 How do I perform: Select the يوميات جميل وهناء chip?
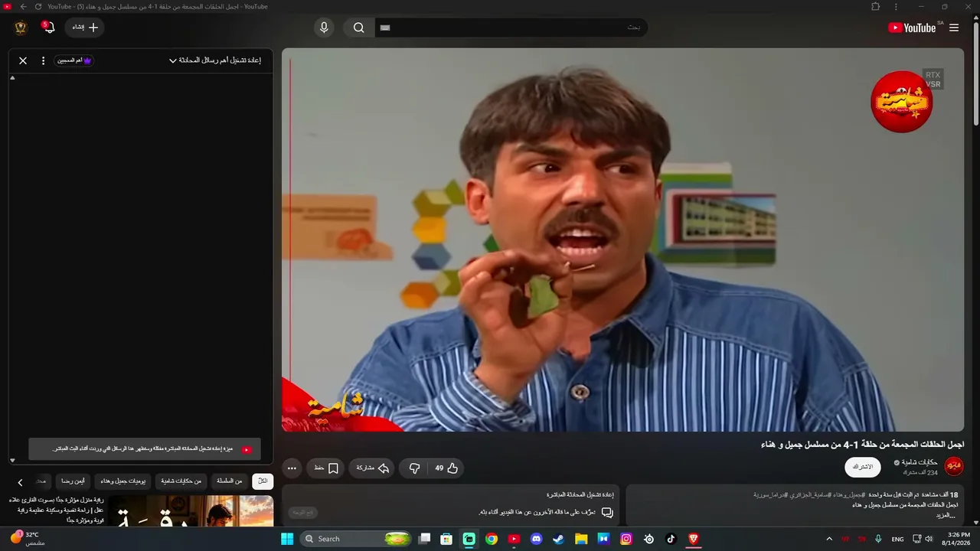(x=122, y=481)
